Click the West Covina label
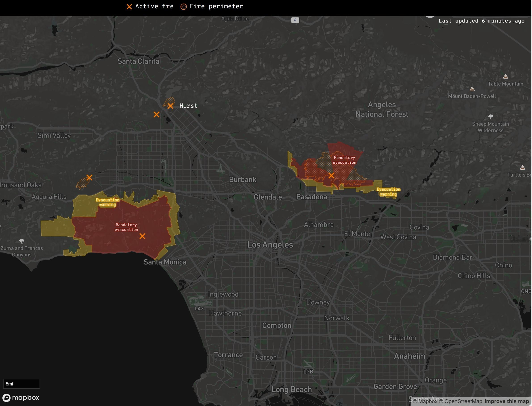 click(x=398, y=237)
